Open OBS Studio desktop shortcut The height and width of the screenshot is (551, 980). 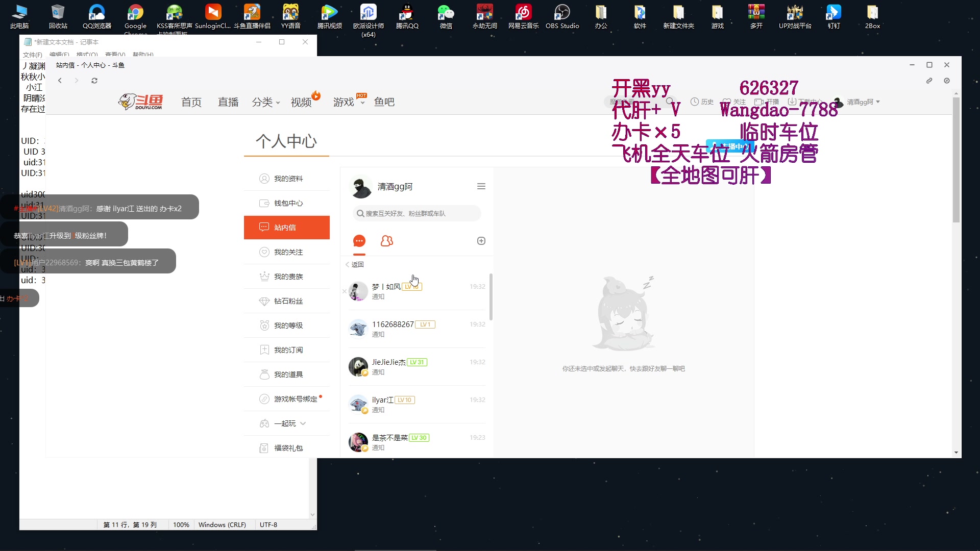[562, 16]
